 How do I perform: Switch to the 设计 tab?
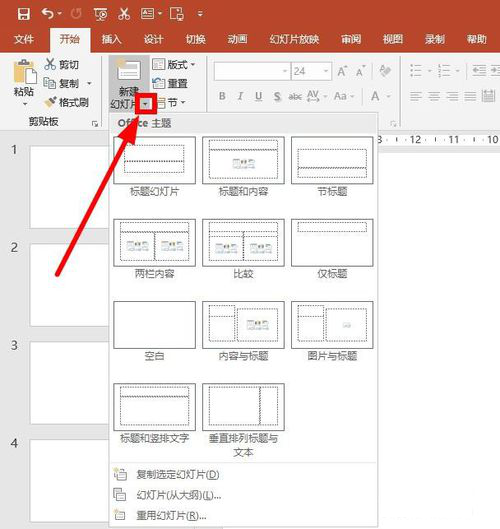pos(154,39)
